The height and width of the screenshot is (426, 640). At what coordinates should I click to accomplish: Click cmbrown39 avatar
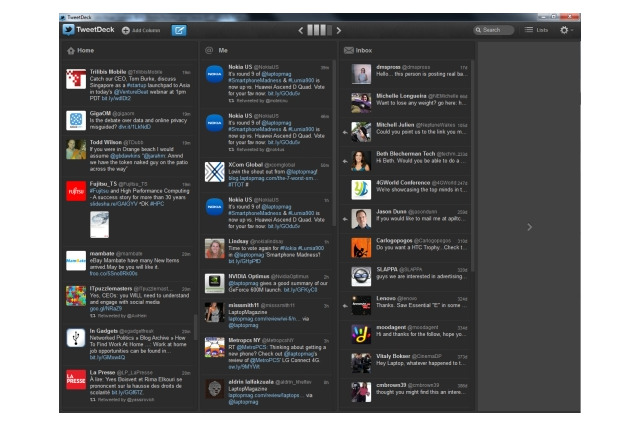click(361, 392)
